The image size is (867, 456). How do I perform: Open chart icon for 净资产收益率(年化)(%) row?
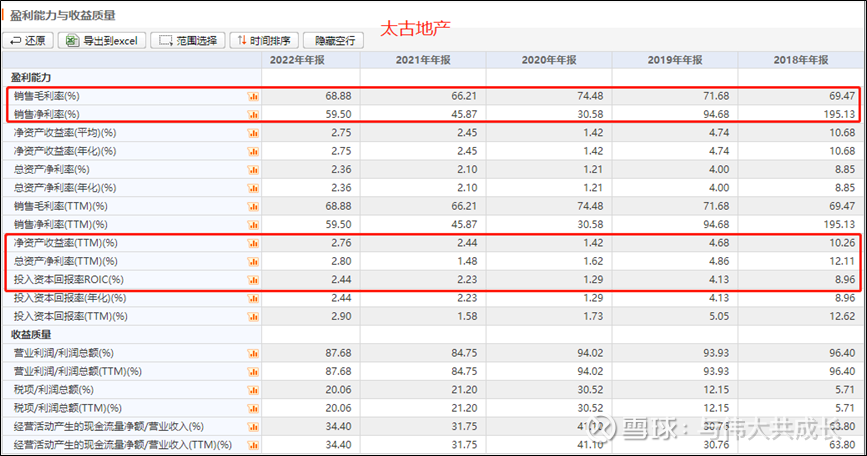point(253,151)
